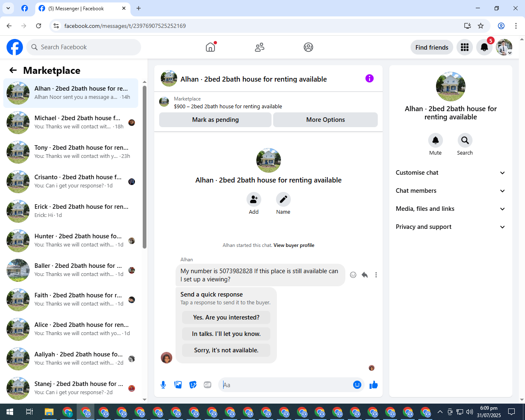This screenshot has height=420, width=525.
Task: Send a thumbs-up like
Action: (x=374, y=385)
